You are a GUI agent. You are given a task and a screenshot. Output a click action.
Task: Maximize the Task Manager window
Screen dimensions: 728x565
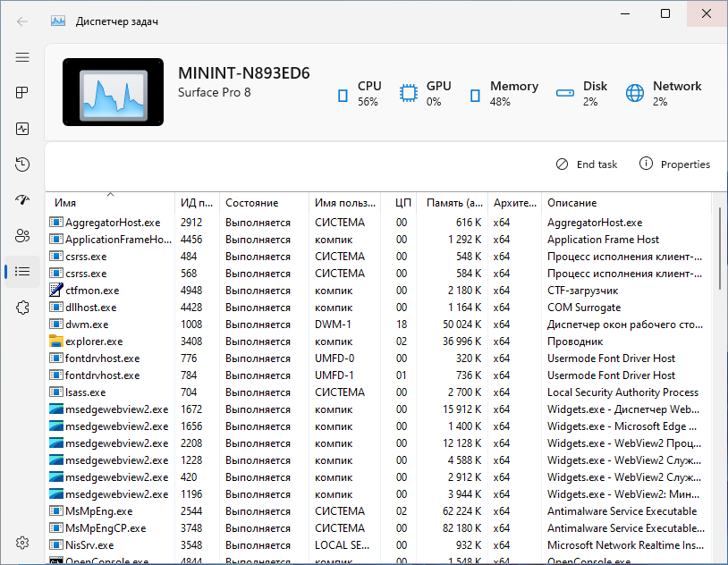[665, 13]
